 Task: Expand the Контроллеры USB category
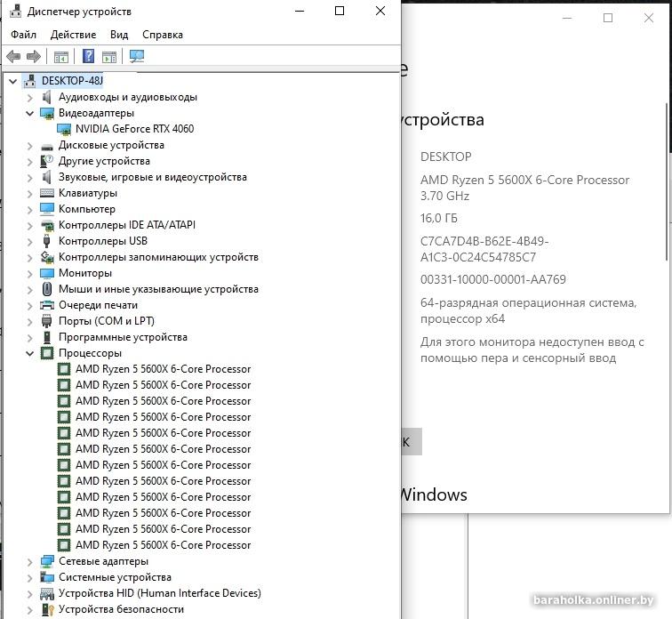coord(30,242)
